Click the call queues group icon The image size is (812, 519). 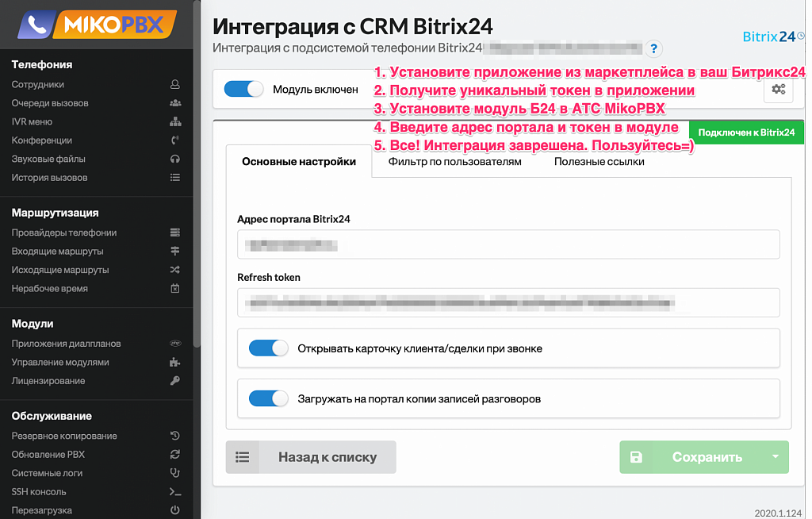pos(175,102)
